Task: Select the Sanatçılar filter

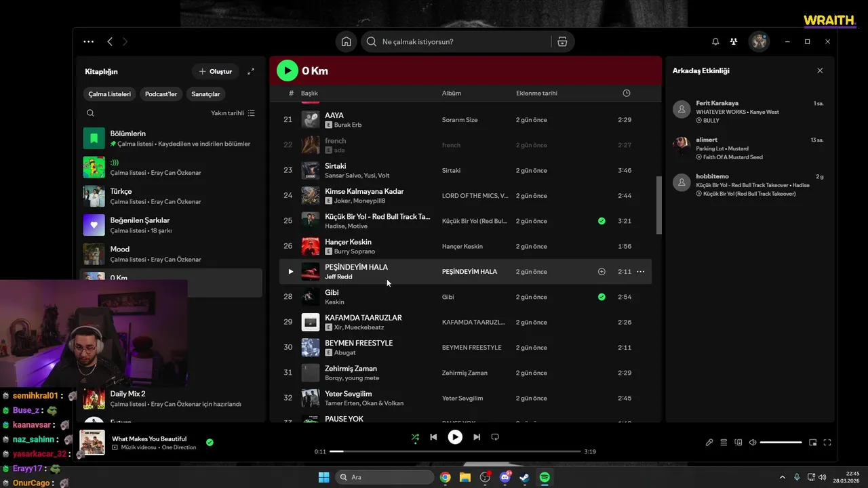Action: (x=205, y=94)
